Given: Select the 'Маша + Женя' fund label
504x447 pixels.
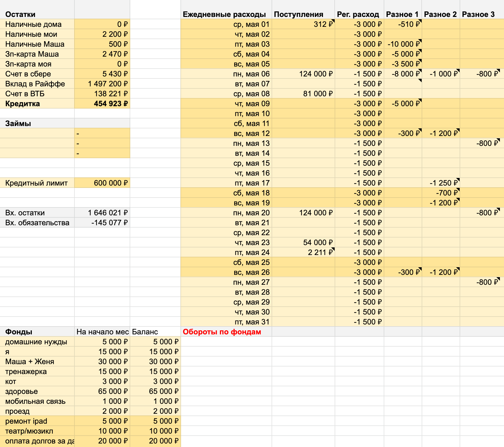Looking at the screenshot, I should point(37,362).
